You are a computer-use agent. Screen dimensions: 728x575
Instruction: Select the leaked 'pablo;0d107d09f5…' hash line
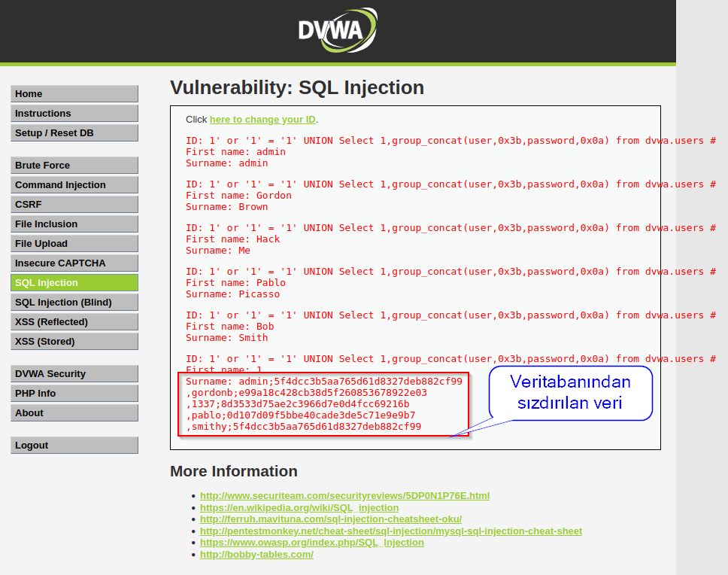click(300, 415)
